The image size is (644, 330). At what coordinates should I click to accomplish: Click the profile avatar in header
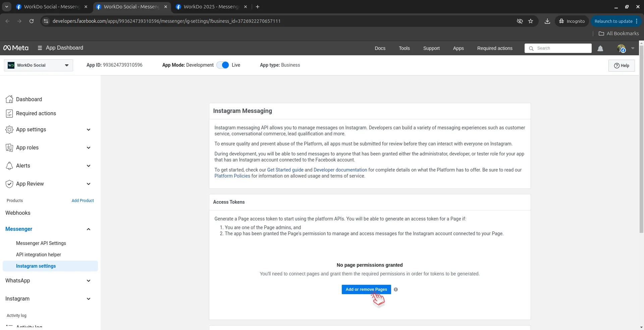point(621,49)
